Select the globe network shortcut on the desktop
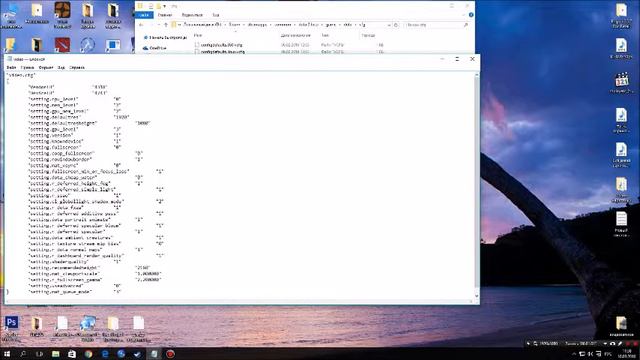The image size is (640, 360). click(x=88, y=323)
